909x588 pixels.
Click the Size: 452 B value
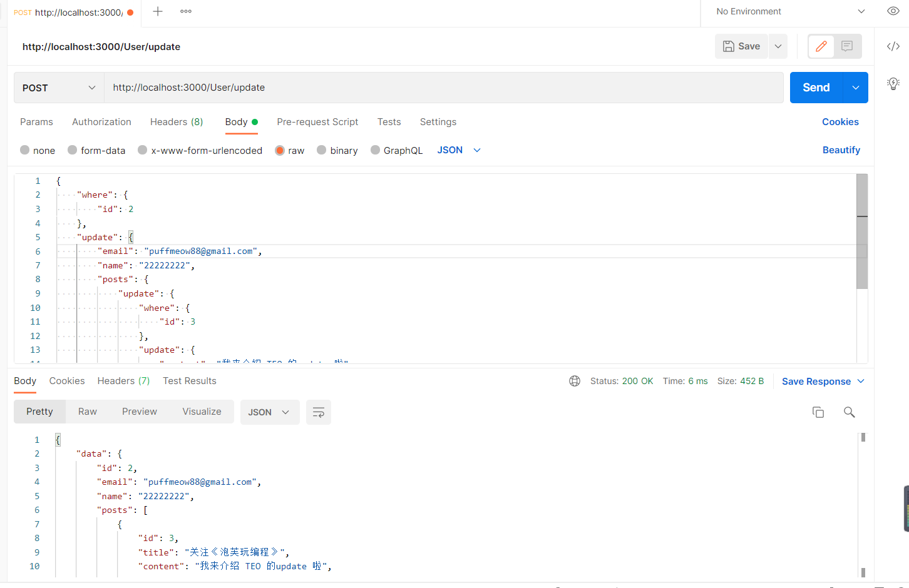[741, 381]
